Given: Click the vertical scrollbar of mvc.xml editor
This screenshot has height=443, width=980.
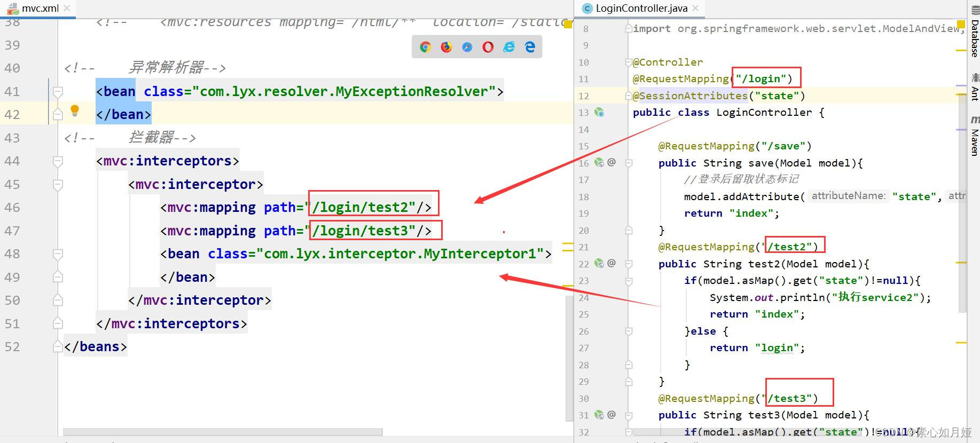Looking at the screenshot, I should tap(569, 358).
